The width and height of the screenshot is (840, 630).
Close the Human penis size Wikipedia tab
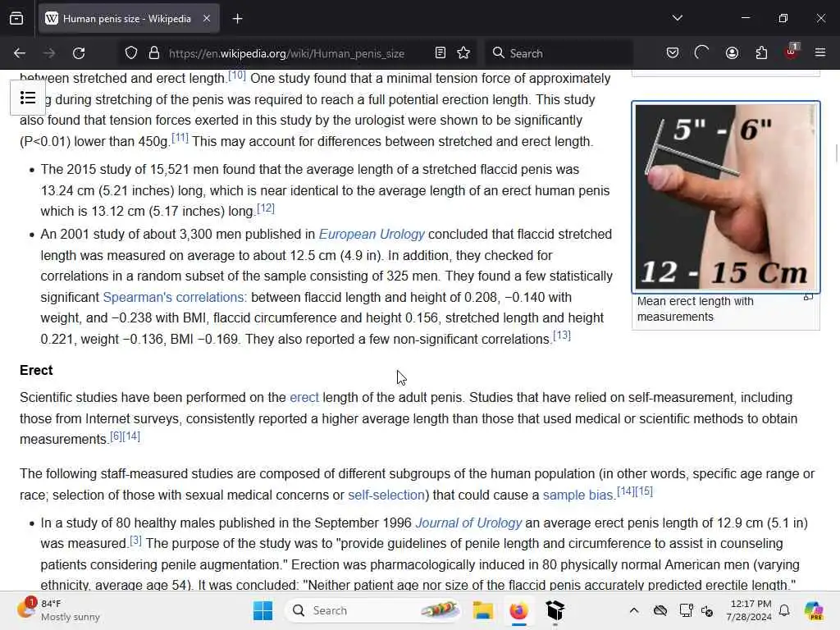207,19
